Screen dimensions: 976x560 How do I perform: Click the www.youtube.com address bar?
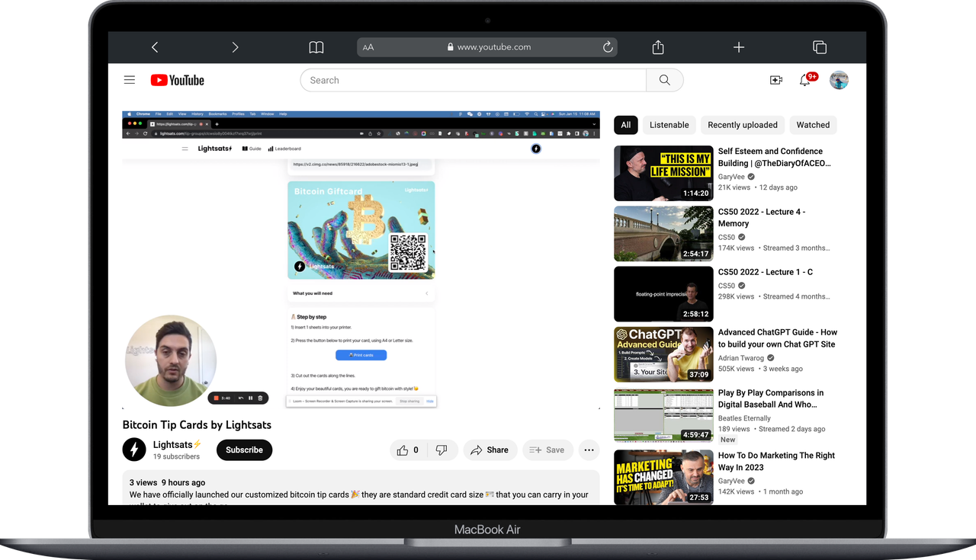pos(487,47)
